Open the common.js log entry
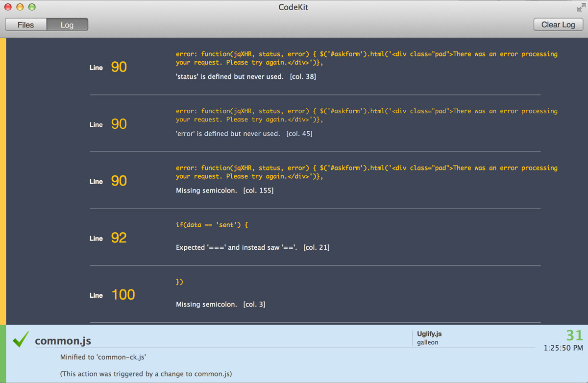The image size is (588, 383). [63, 341]
